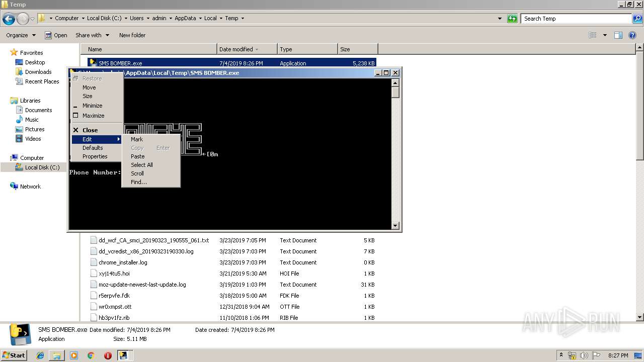
Task: Select Network in the navigation pane
Action: coord(30,187)
